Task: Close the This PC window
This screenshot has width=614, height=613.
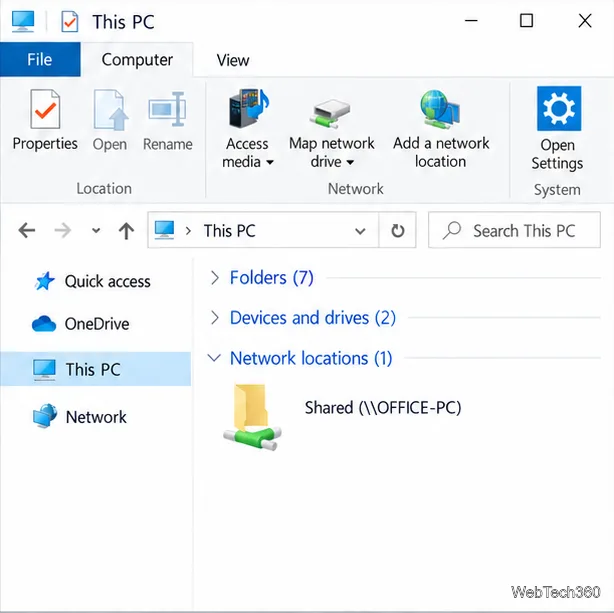Action: pyautogui.click(x=585, y=21)
